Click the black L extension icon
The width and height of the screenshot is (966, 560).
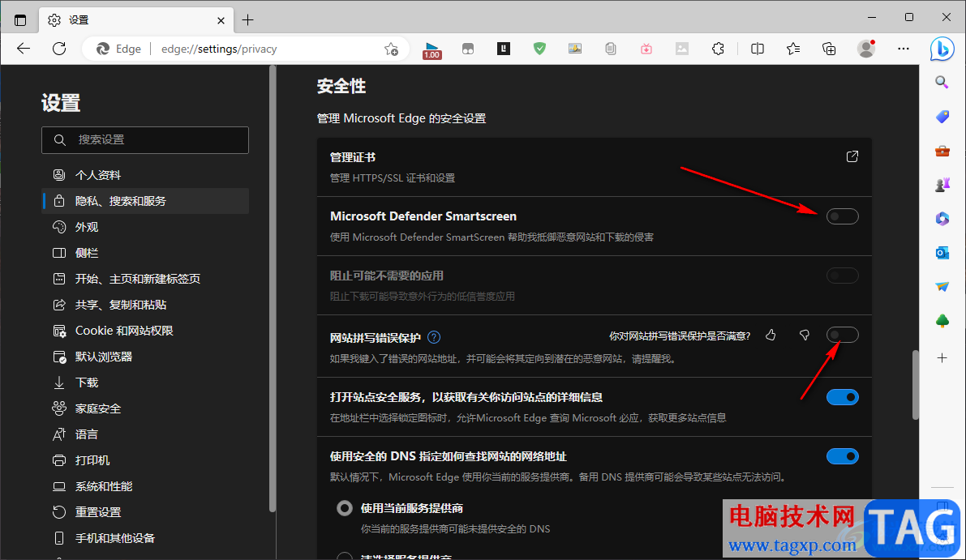click(504, 49)
